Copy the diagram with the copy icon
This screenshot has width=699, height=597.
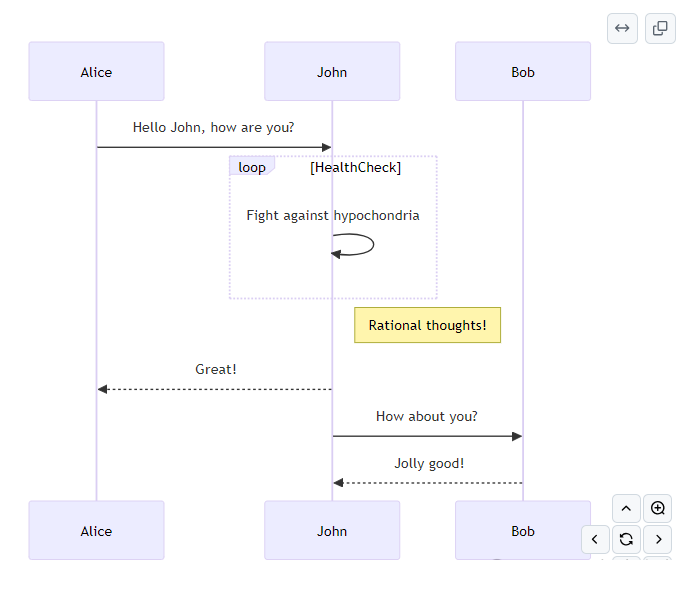[660, 28]
